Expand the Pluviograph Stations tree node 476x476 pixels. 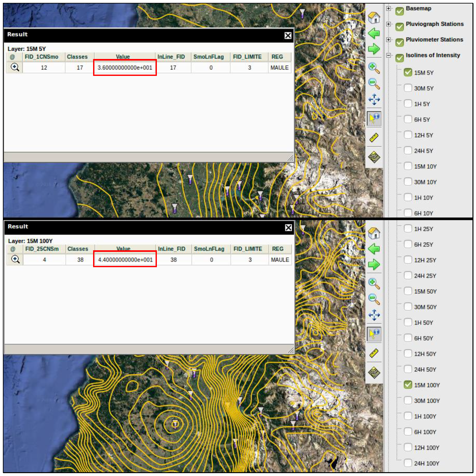pos(388,24)
